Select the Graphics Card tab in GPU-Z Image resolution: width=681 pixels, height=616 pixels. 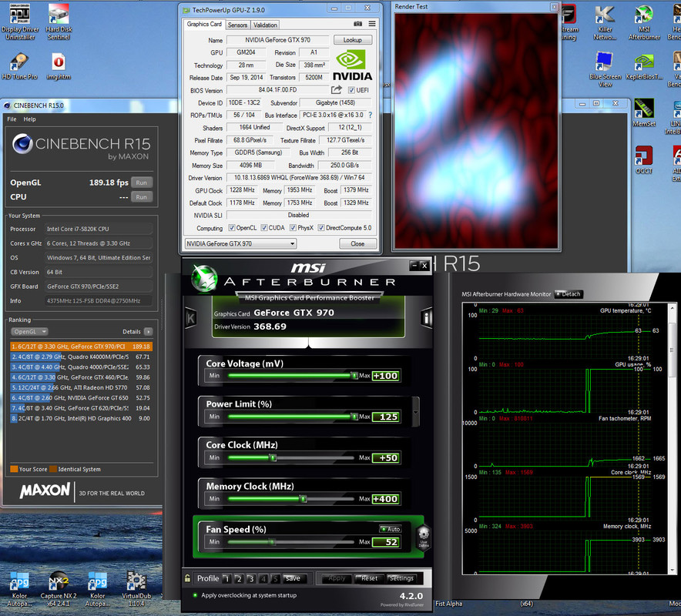click(x=204, y=25)
